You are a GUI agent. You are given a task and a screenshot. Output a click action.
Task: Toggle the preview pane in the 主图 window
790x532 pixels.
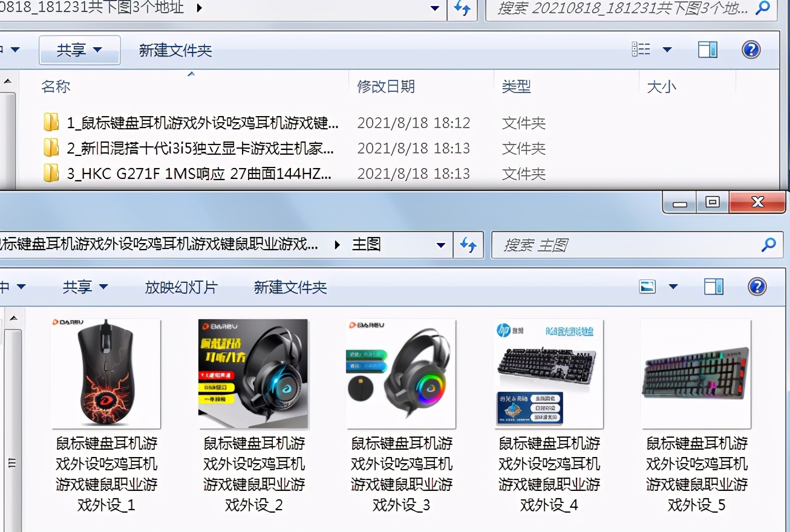[713, 286]
